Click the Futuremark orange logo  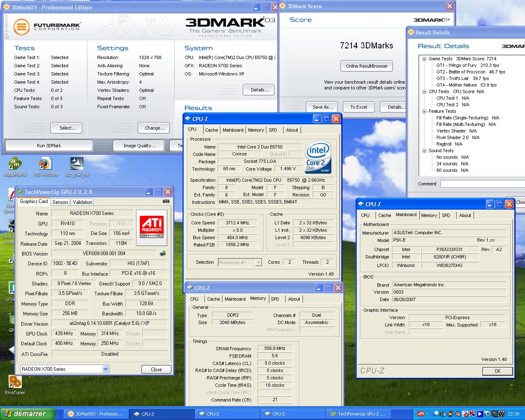(21, 27)
